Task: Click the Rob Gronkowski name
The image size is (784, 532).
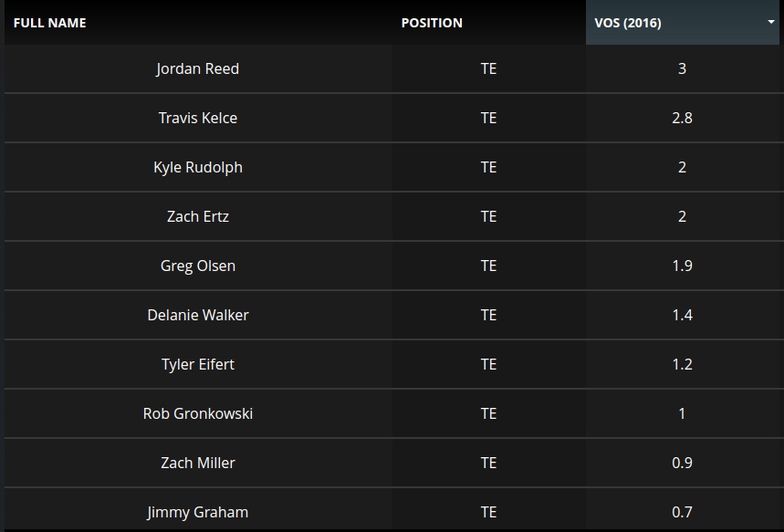Action: (x=198, y=414)
